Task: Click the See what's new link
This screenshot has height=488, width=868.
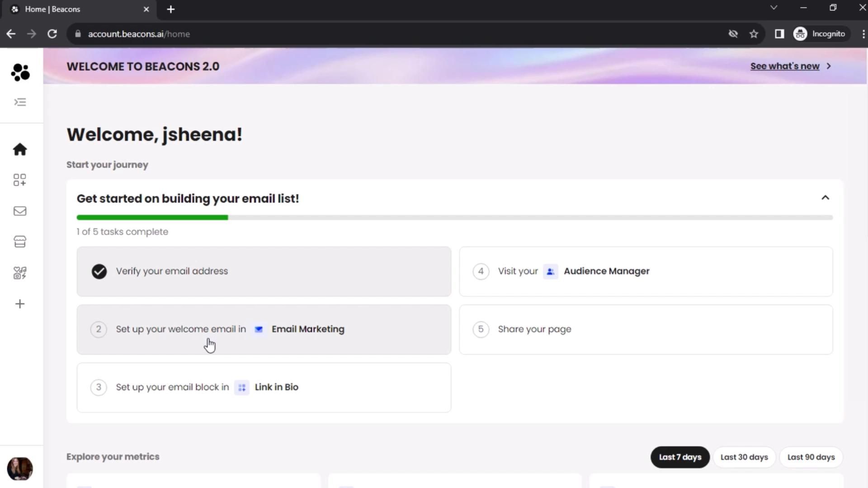Action: 785,66
